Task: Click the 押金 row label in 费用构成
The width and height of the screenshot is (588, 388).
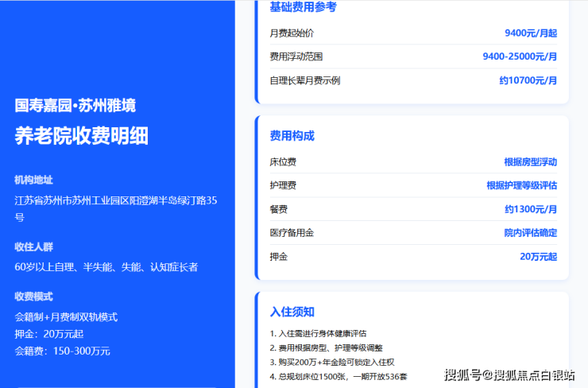Action: [x=279, y=257]
